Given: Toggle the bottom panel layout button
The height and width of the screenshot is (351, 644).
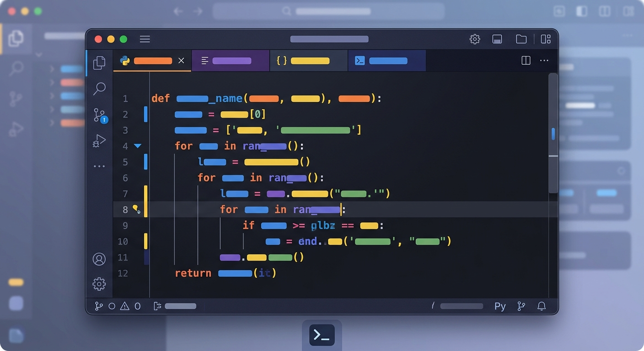Looking at the screenshot, I should click(497, 39).
